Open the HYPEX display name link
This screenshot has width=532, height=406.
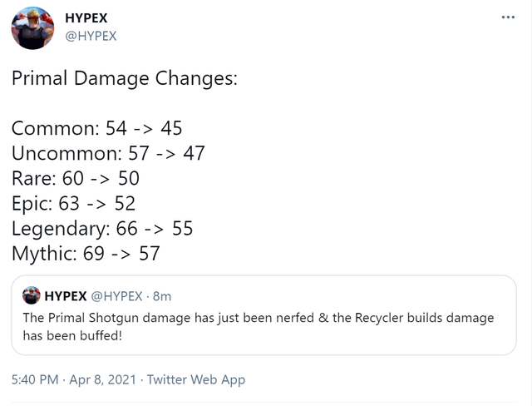86,18
